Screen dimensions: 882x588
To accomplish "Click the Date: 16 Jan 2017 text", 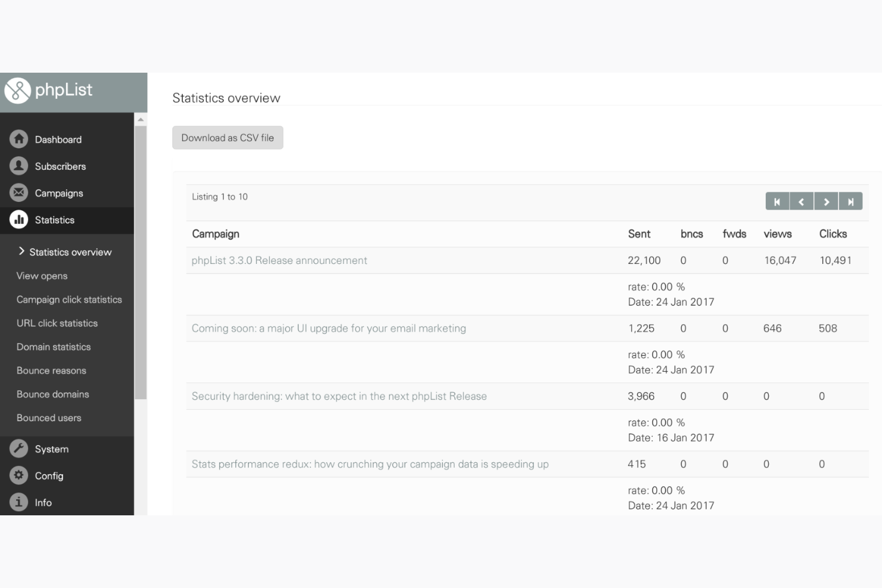I will [671, 438].
